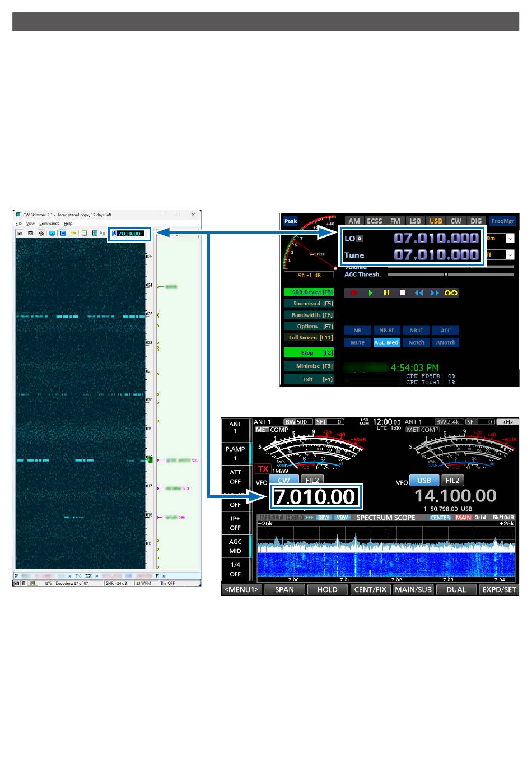This screenshot has height=777, width=532.
Task: Select CW mode in HDSDR
Action: pyautogui.click(x=456, y=221)
